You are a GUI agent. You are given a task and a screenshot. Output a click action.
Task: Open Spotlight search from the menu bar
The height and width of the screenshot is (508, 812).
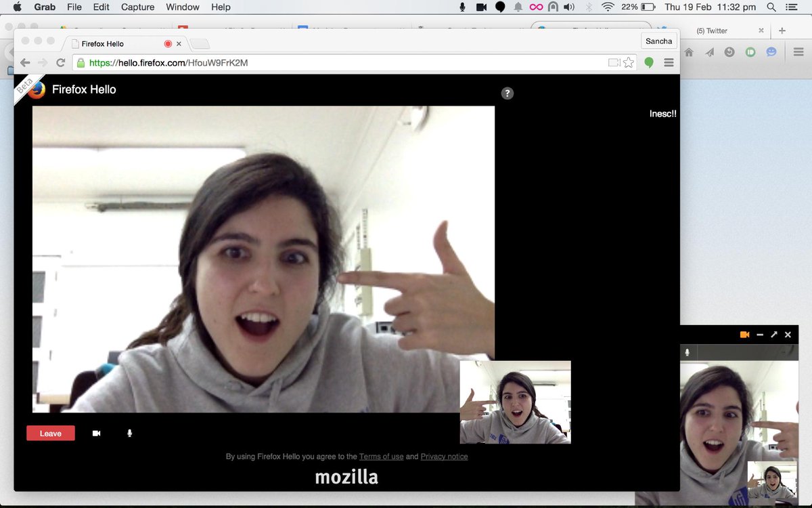pos(771,7)
